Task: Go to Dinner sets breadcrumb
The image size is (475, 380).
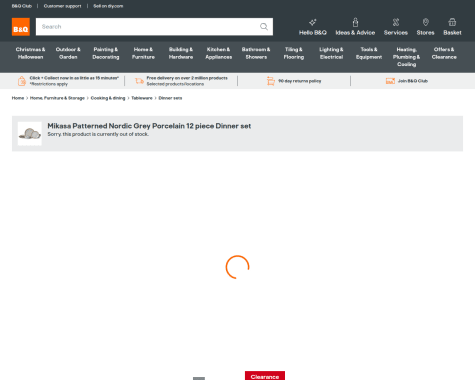Action: (170, 98)
